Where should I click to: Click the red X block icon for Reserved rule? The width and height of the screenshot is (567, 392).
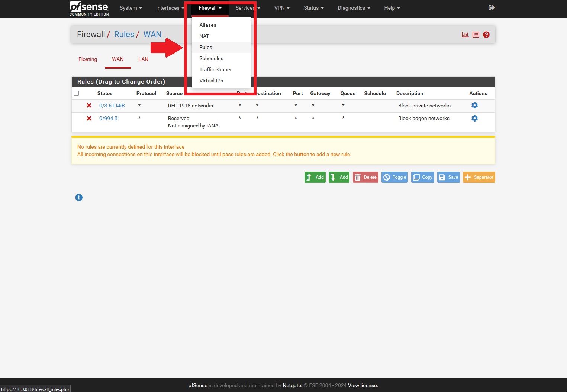click(89, 118)
